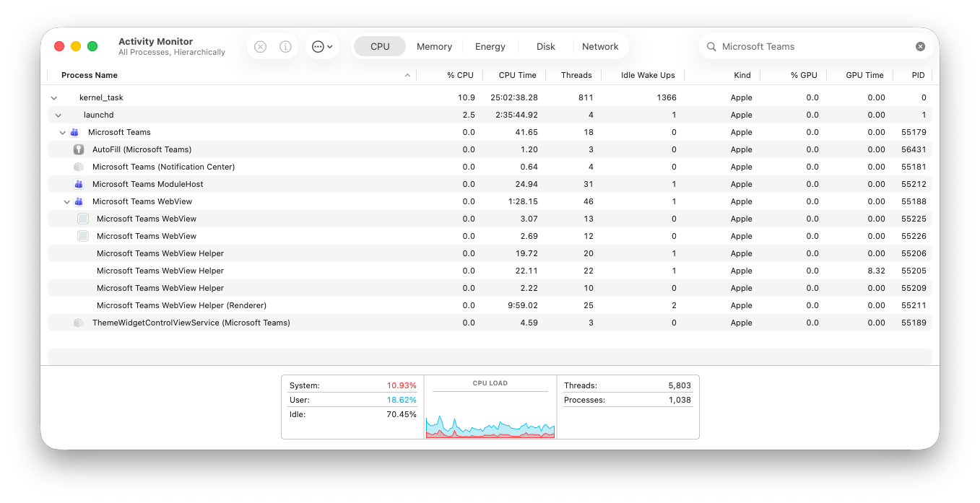Click the search magnifying glass icon

tap(711, 46)
